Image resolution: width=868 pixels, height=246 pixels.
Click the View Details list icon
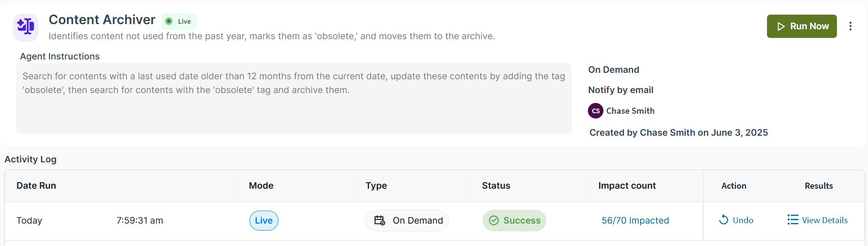click(x=793, y=220)
